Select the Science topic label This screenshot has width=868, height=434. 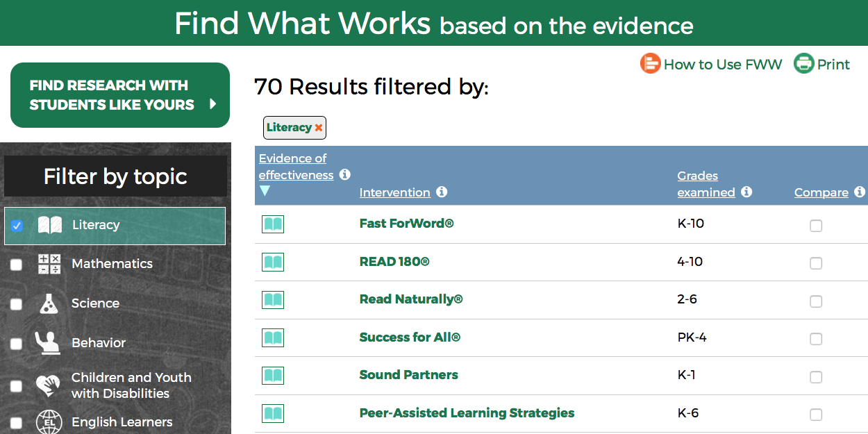[95, 303]
